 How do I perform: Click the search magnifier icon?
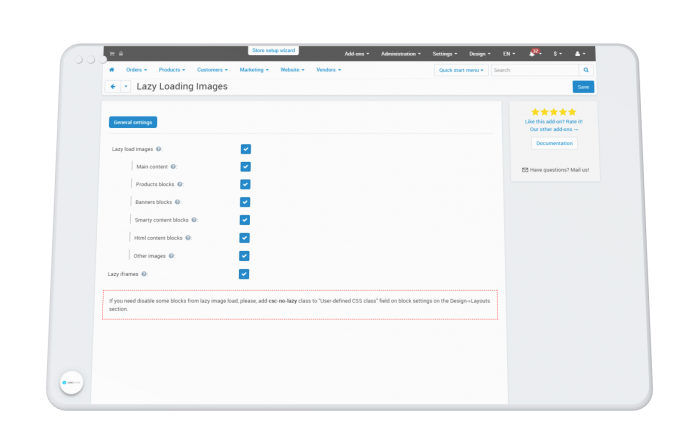(586, 70)
